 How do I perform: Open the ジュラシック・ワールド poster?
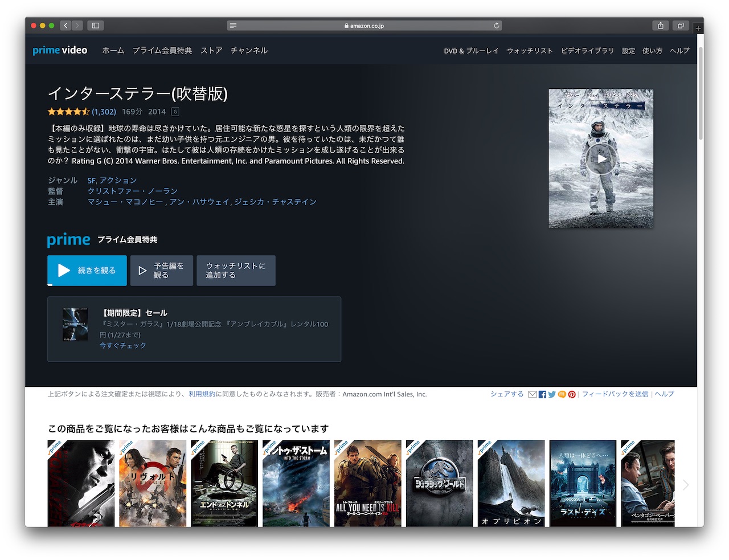[440, 483]
